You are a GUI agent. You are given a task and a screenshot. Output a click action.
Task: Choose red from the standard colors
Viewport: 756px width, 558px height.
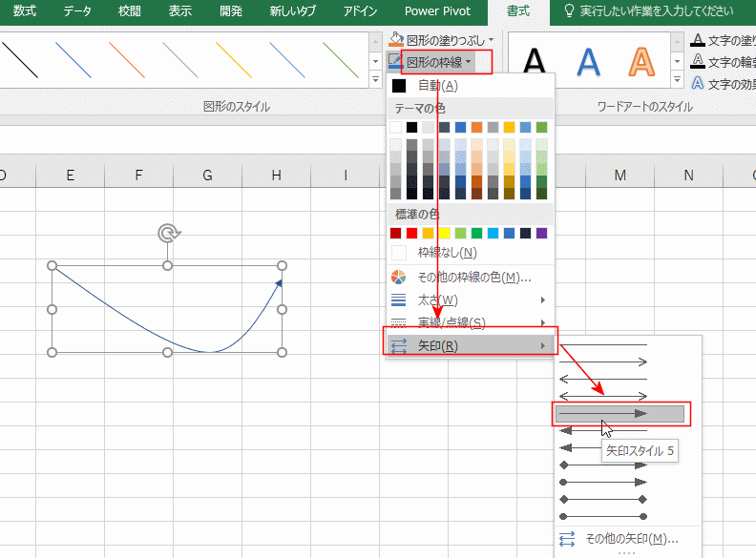[x=411, y=233]
